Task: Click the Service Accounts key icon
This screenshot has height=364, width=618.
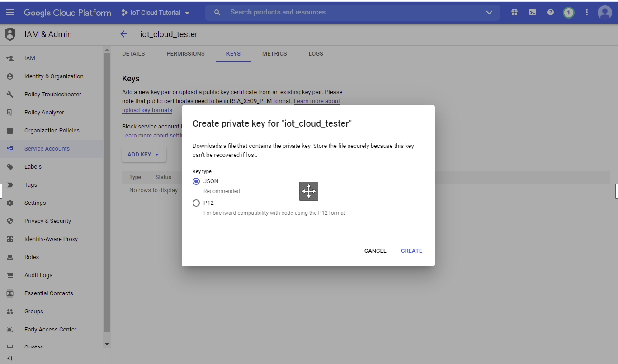Action: (10, 148)
